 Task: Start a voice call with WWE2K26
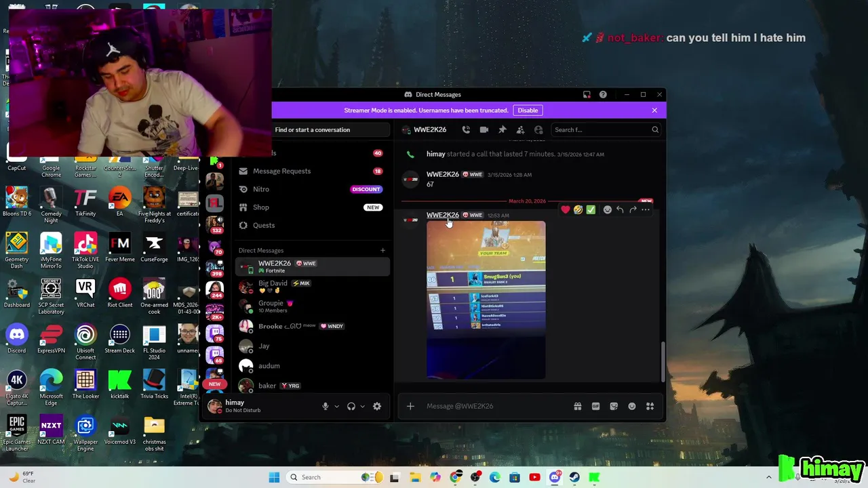pyautogui.click(x=466, y=129)
